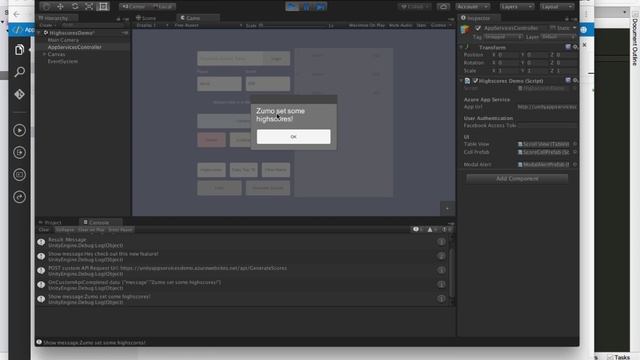
Task: Toggle warning message filter in Console
Action: (433, 230)
